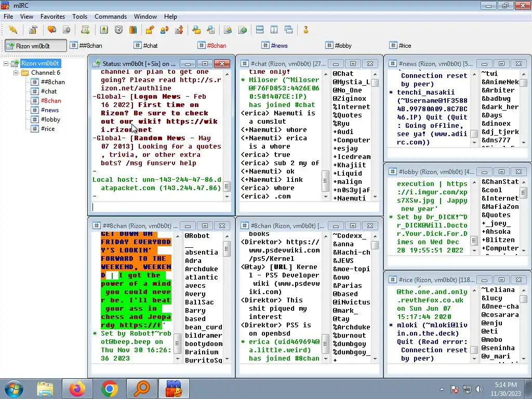
Task: Click the #8chan window message input box
Action: (x=309, y=369)
